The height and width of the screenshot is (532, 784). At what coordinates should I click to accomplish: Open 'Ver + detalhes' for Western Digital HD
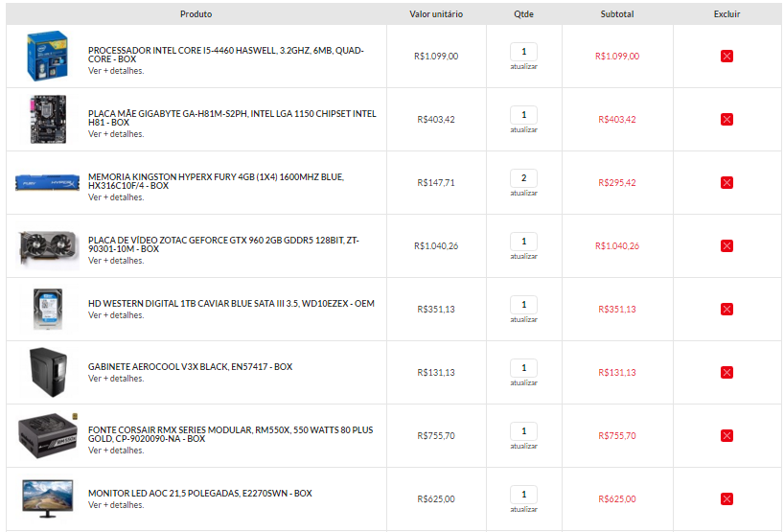pos(116,315)
